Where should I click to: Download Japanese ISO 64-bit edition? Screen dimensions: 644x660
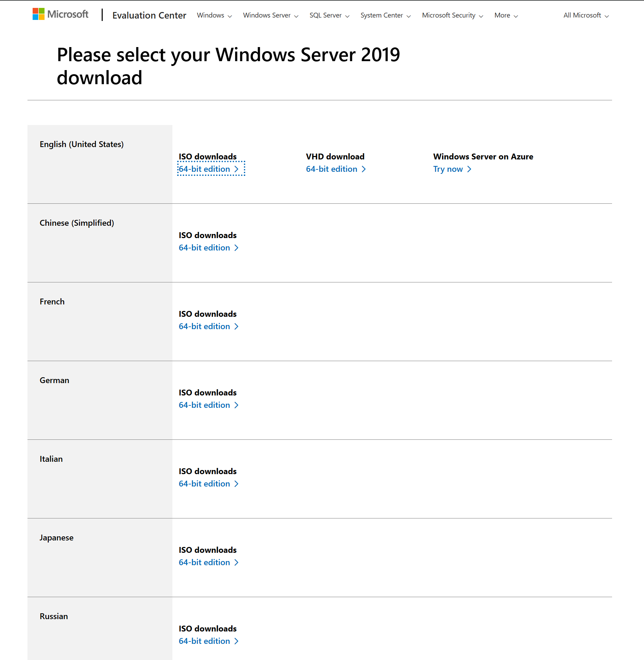209,562
